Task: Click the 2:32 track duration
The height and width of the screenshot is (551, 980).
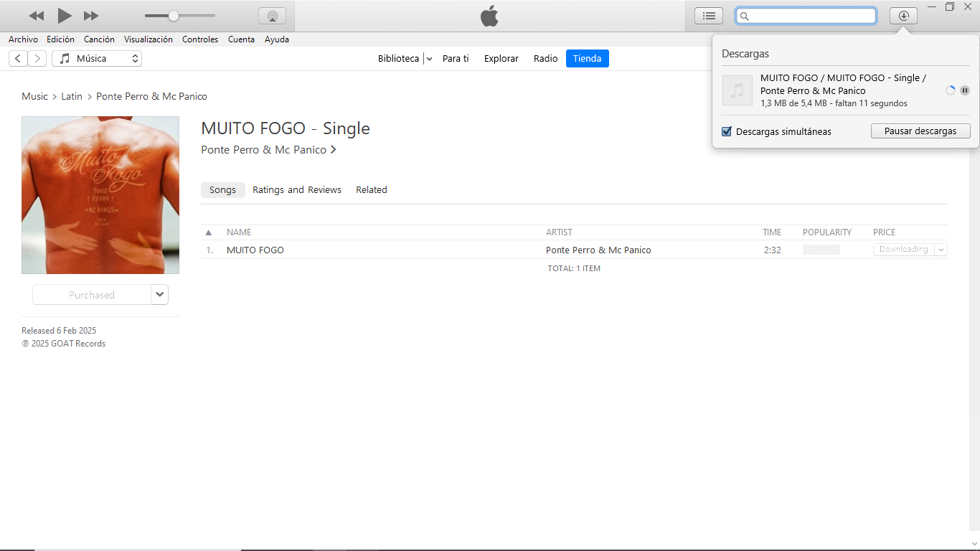Action: [x=772, y=250]
